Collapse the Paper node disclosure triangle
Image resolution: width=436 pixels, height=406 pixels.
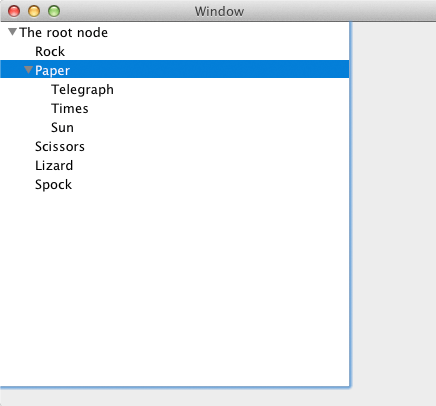tap(28, 70)
